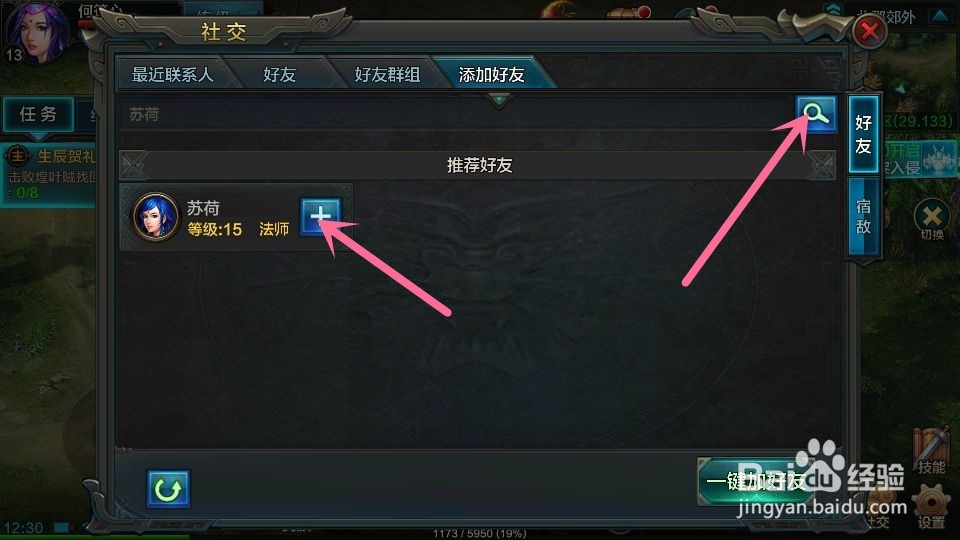The width and height of the screenshot is (960, 540).
Task: Open the 切换 cross icon on right
Action: click(932, 219)
